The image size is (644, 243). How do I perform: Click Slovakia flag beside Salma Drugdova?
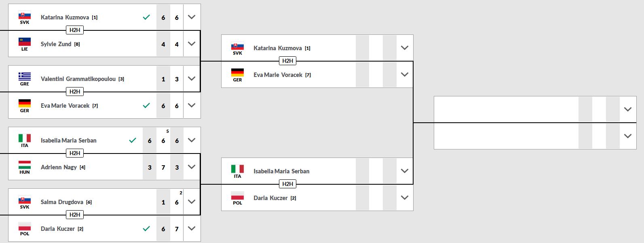[x=25, y=200]
